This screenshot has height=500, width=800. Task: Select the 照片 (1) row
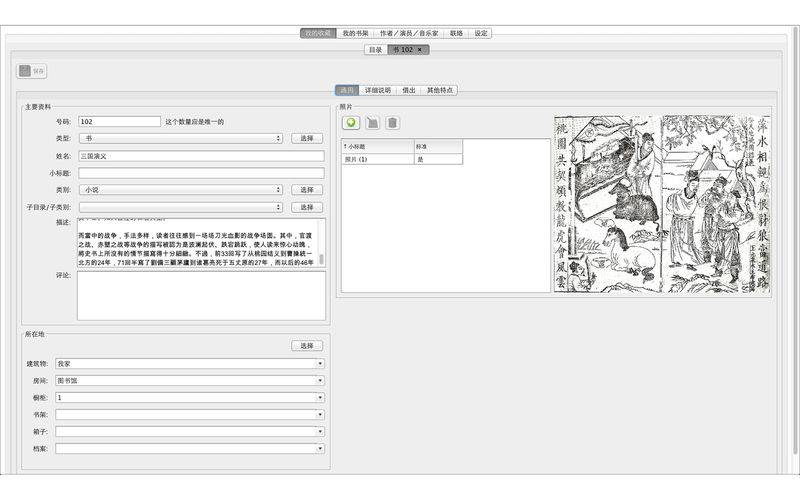[x=402, y=159]
